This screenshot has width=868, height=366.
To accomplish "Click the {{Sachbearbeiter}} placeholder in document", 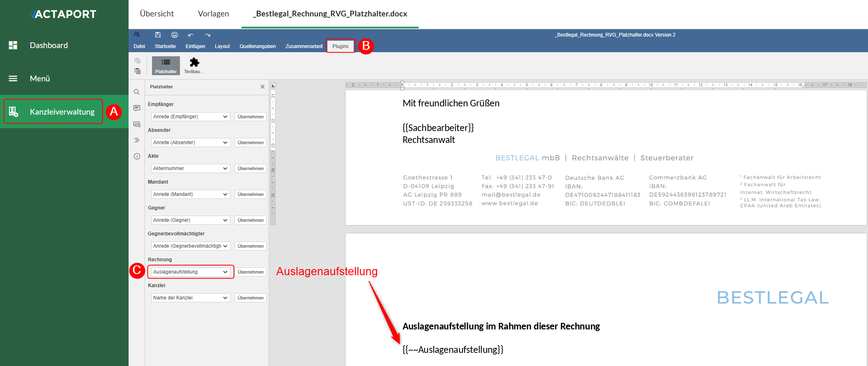I will 438,128.
